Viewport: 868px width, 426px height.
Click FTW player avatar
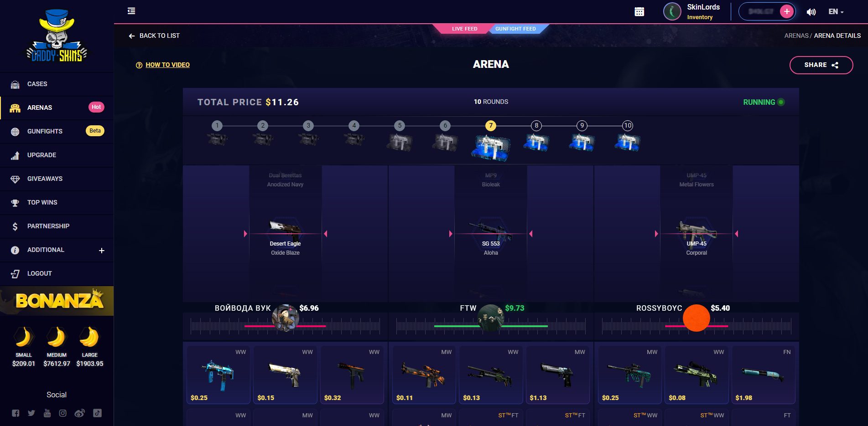pyautogui.click(x=491, y=318)
